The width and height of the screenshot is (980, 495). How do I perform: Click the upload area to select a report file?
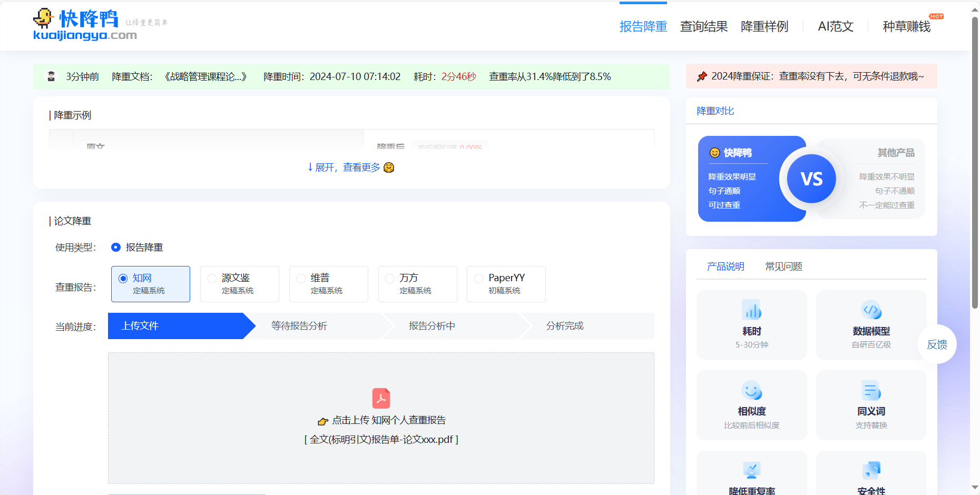(x=381, y=420)
